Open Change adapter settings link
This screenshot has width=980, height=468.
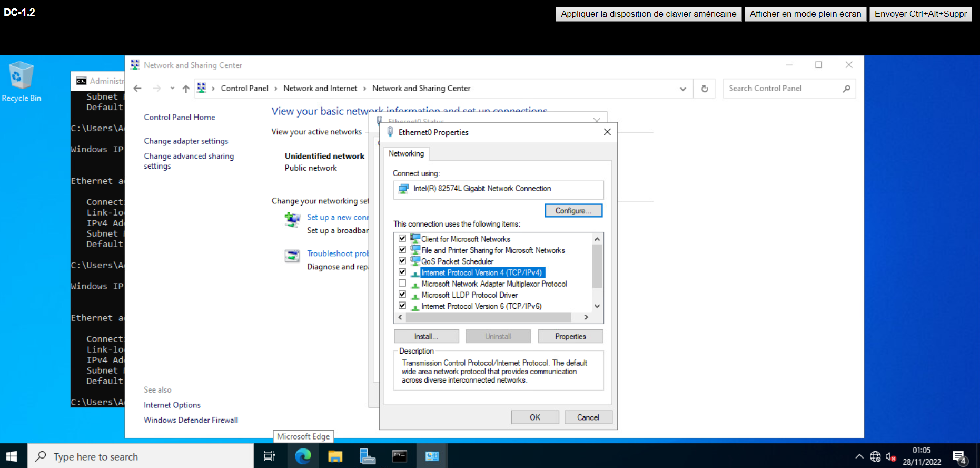tap(186, 141)
